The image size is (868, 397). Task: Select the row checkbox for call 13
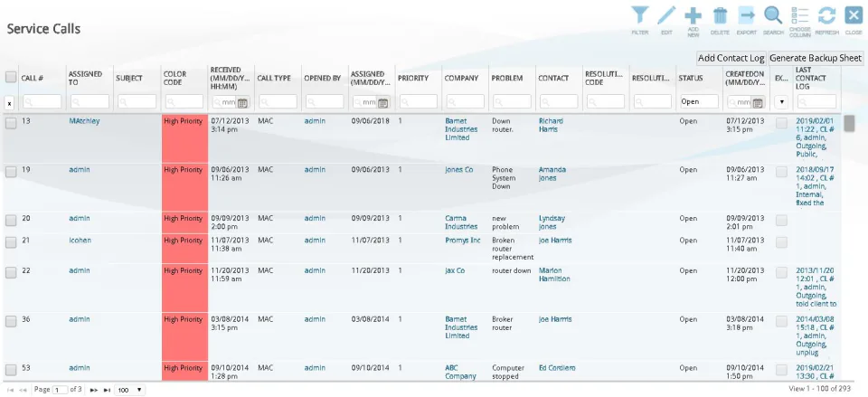click(x=11, y=124)
